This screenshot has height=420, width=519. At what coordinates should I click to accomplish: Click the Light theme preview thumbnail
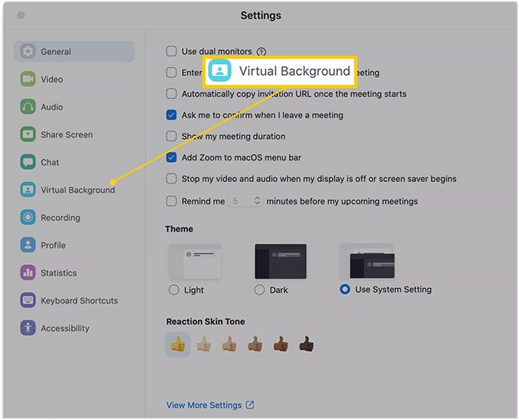194,262
